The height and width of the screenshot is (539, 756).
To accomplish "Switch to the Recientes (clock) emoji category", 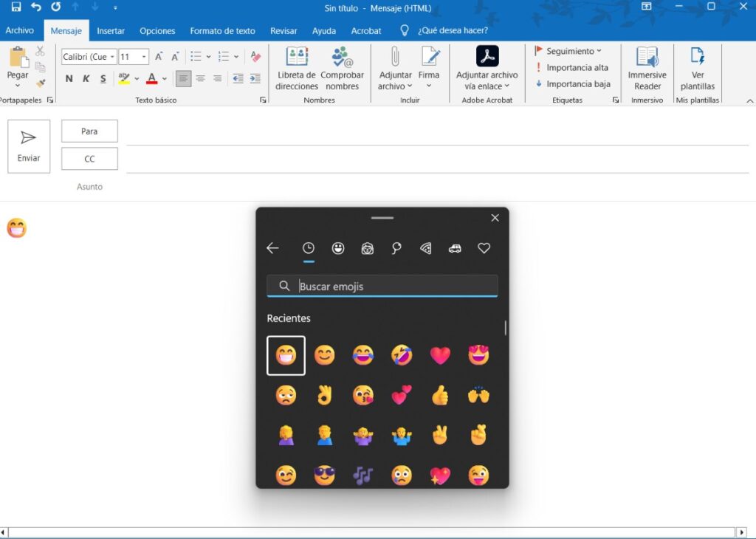I will [x=309, y=248].
